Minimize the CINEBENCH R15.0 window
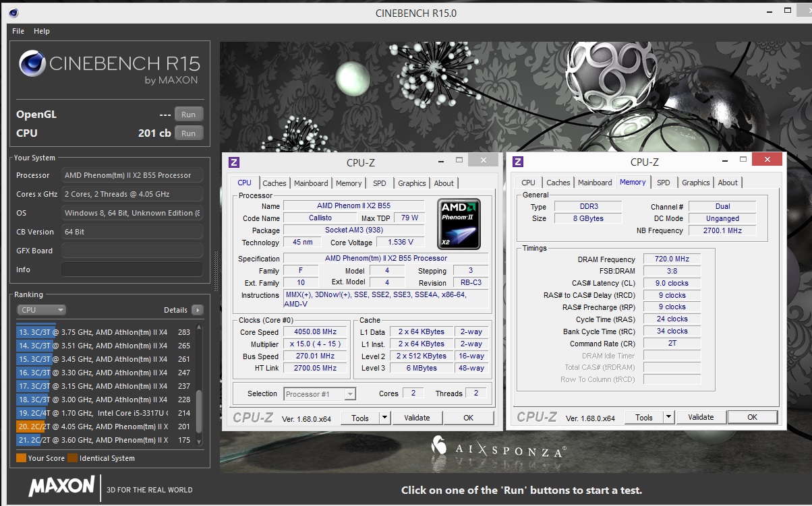Image resolution: width=812 pixels, height=506 pixels. tap(771, 12)
